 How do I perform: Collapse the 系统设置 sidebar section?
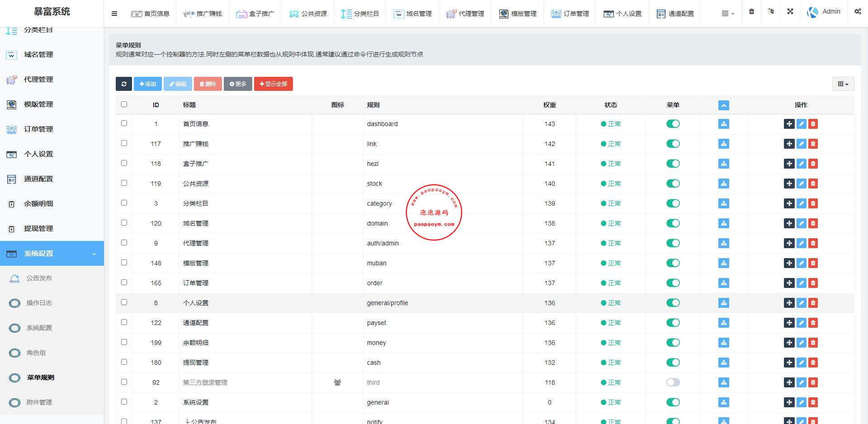coord(52,254)
